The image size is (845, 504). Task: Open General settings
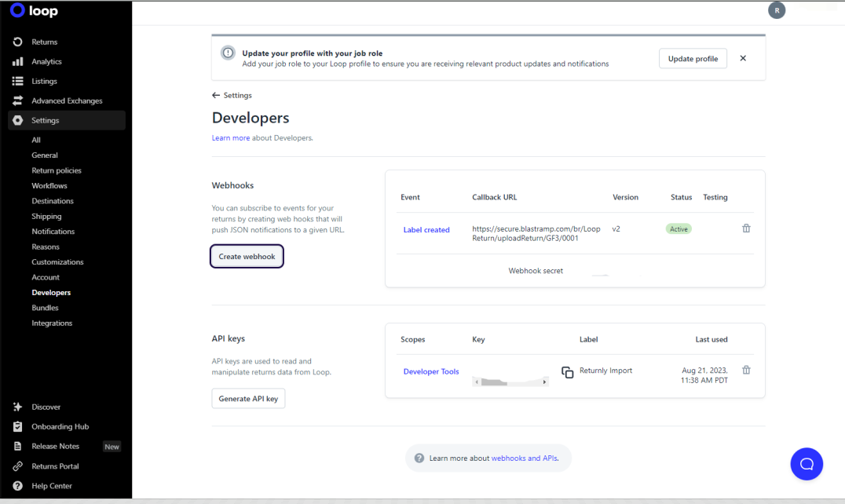[45, 155]
